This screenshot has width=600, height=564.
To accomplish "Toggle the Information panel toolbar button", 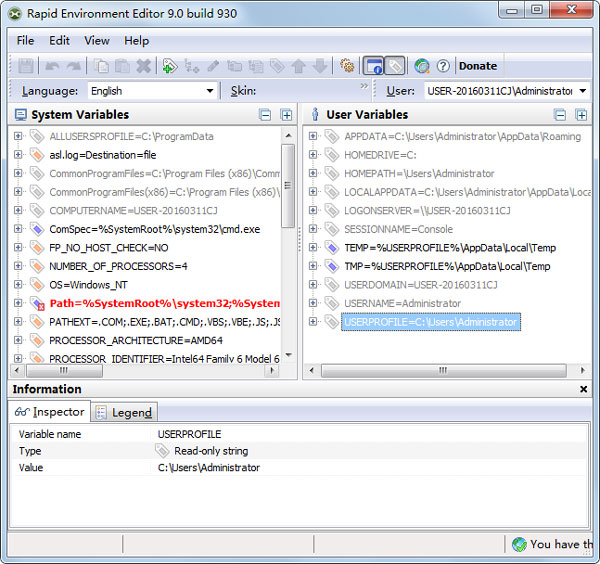I will click(x=373, y=66).
